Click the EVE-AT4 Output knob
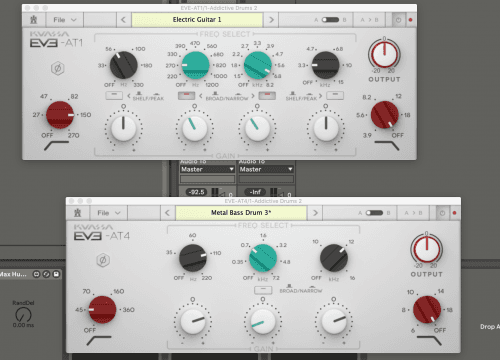This screenshot has width=500, height=360. (x=426, y=249)
